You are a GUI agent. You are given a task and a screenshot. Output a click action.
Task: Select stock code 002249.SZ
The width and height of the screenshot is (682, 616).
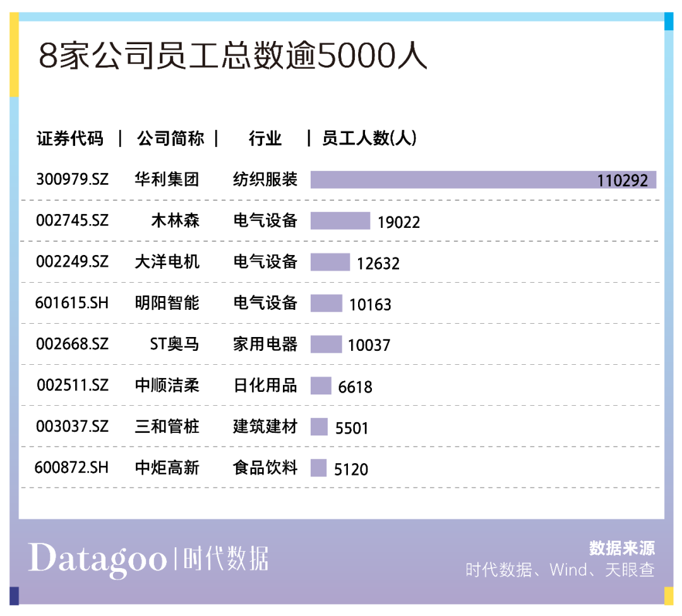(72, 262)
